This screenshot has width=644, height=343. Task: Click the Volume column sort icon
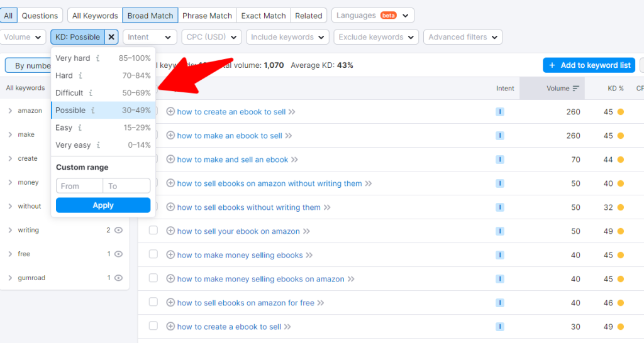pos(576,88)
